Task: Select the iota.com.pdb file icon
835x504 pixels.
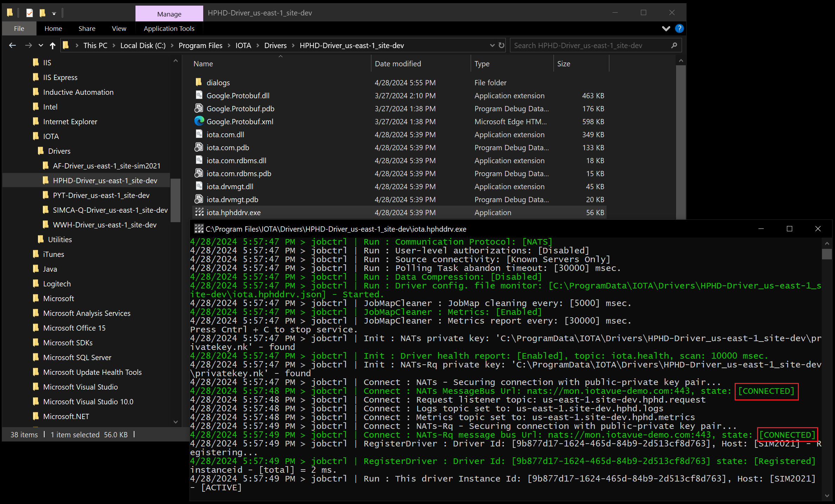Action: [x=199, y=147]
